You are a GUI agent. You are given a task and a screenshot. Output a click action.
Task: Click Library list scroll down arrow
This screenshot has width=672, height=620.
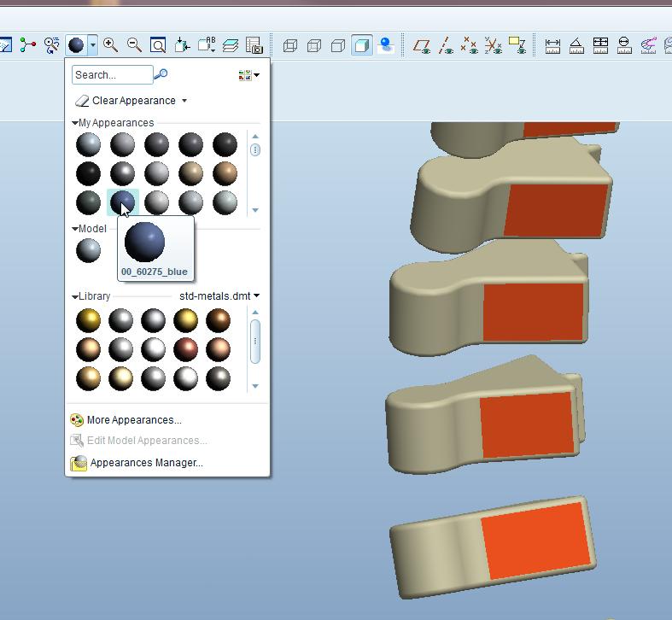point(255,386)
